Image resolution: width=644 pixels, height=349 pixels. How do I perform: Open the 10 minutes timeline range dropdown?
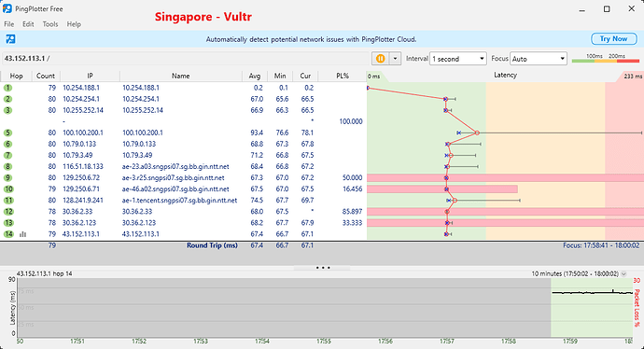tap(623, 273)
